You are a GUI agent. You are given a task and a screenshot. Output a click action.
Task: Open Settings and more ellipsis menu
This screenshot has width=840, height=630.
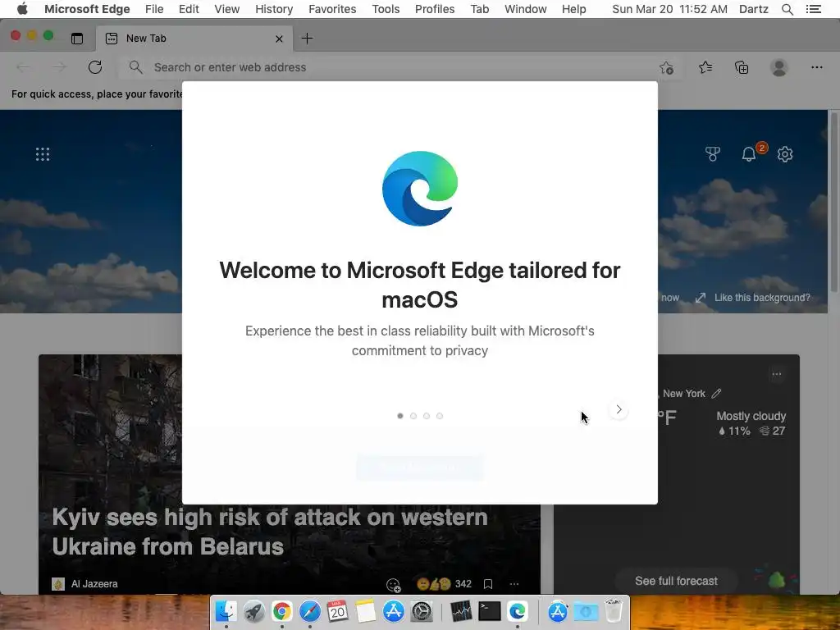[x=816, y=67]
